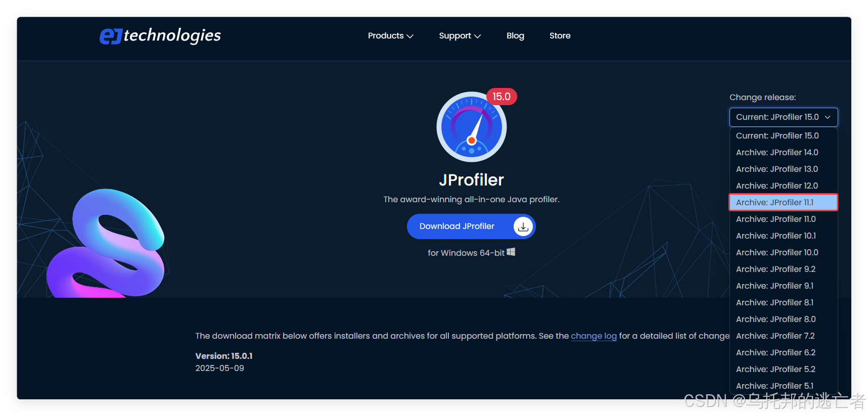Select Archive: JProfiler 12.0
Viewport: 868px width, 416px height.
pyautogui.click(x=784, y=186)
